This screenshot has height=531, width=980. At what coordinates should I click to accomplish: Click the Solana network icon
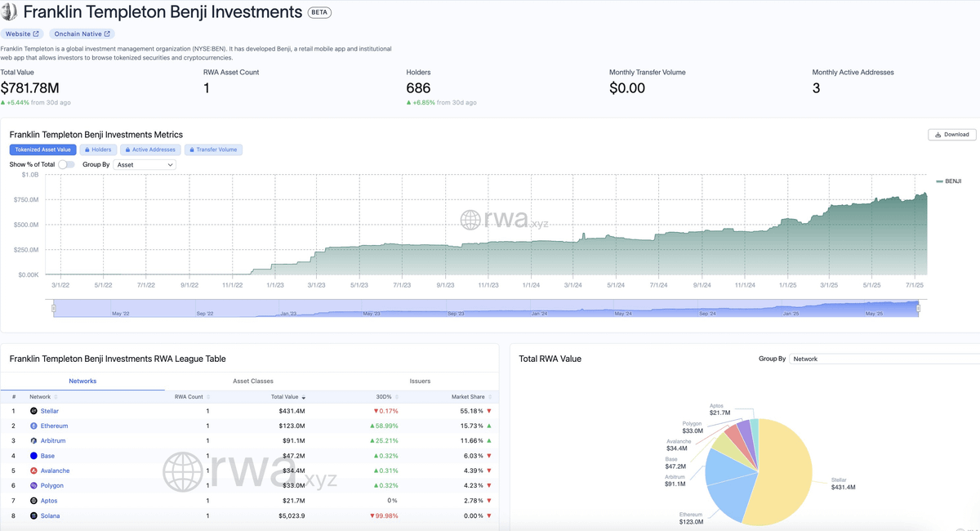coord(33,516)
